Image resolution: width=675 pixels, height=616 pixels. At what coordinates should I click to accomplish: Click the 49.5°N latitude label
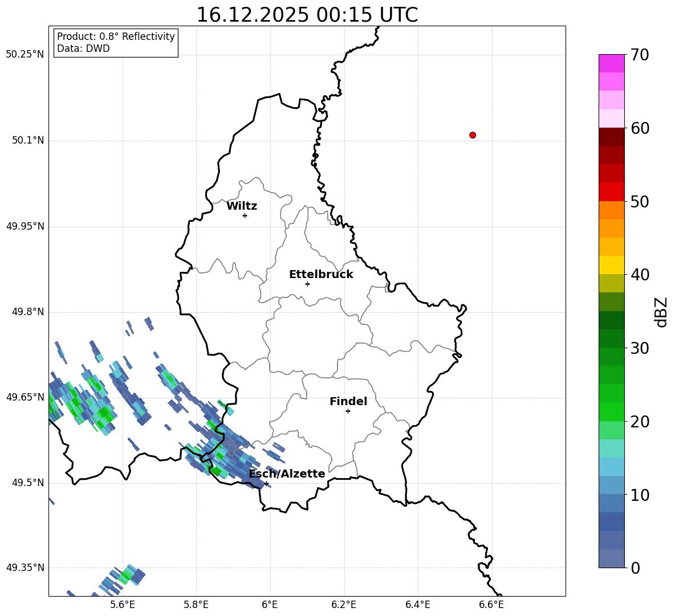click(28, 483)
